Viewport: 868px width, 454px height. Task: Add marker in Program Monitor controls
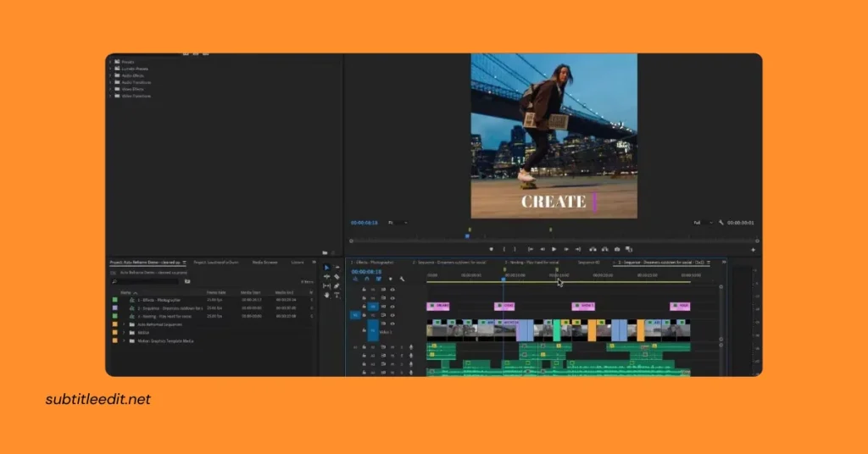[x=491, y=249]
